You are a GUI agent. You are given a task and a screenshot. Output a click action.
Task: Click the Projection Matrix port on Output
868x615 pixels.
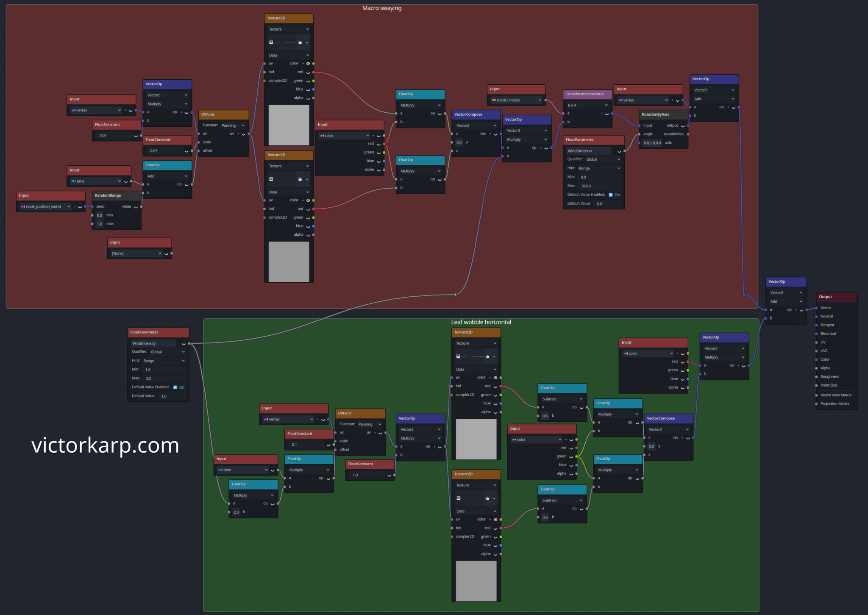click(816, 404)
